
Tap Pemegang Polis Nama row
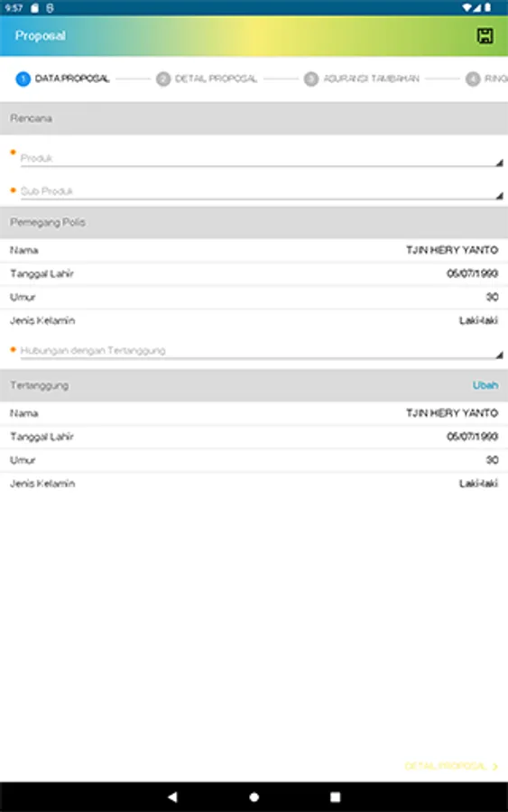point(254,250)
